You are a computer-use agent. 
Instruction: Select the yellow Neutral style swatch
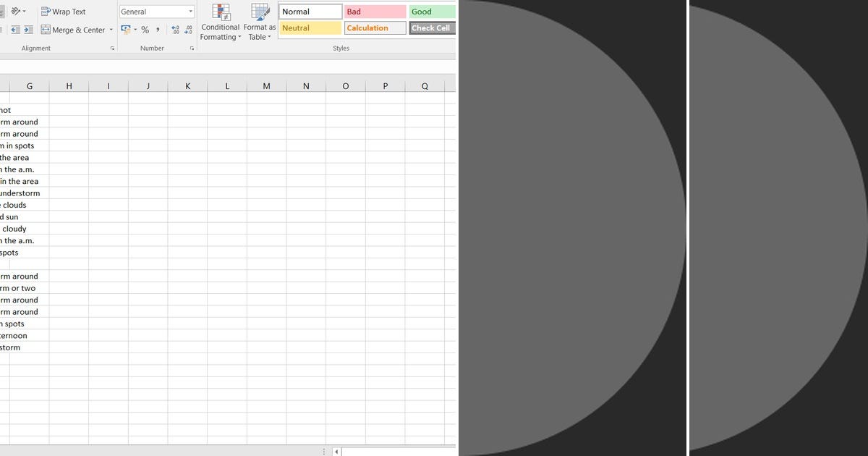click(x=310, y=28)
